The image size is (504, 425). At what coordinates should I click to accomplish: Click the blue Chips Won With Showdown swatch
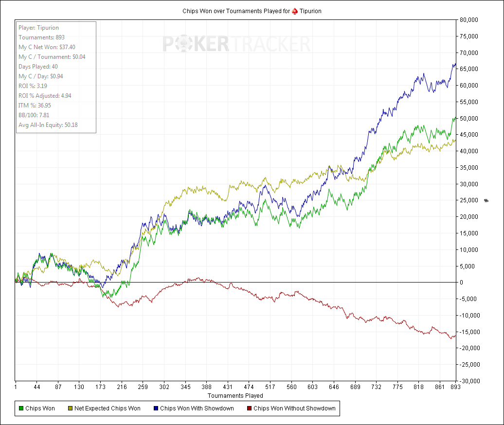click(156, 408)
